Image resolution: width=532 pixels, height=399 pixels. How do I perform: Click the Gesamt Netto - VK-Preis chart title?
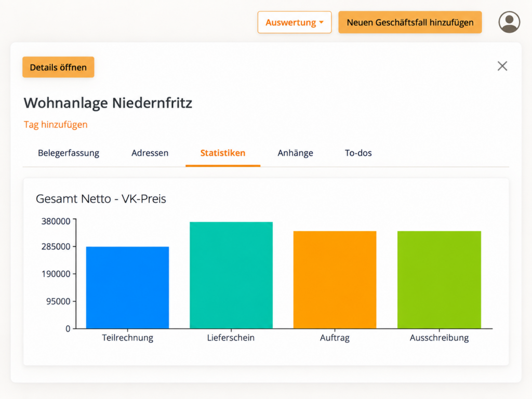point(101,199)
